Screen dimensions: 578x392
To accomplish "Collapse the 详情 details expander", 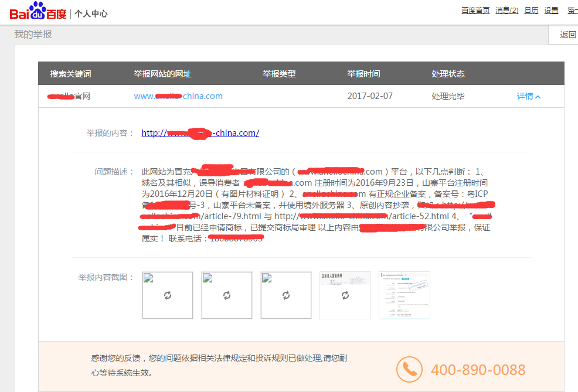I will click(x=528, y=96).
